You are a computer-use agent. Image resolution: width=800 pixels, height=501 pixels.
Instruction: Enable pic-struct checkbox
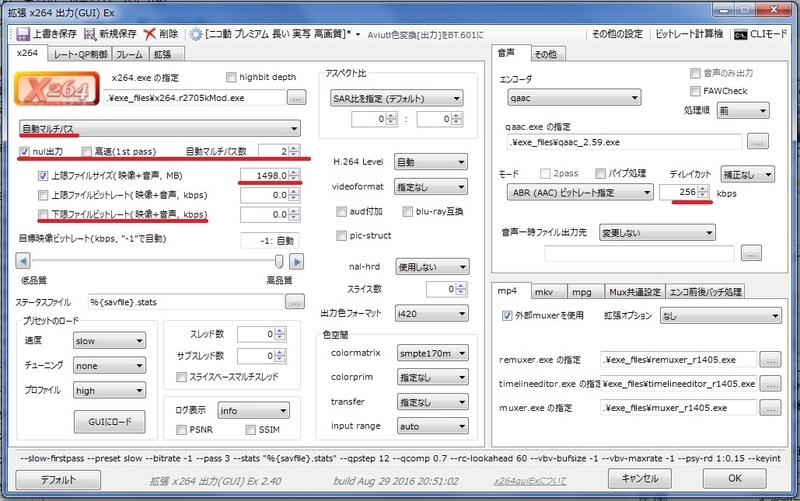click(x=341, y=235)
